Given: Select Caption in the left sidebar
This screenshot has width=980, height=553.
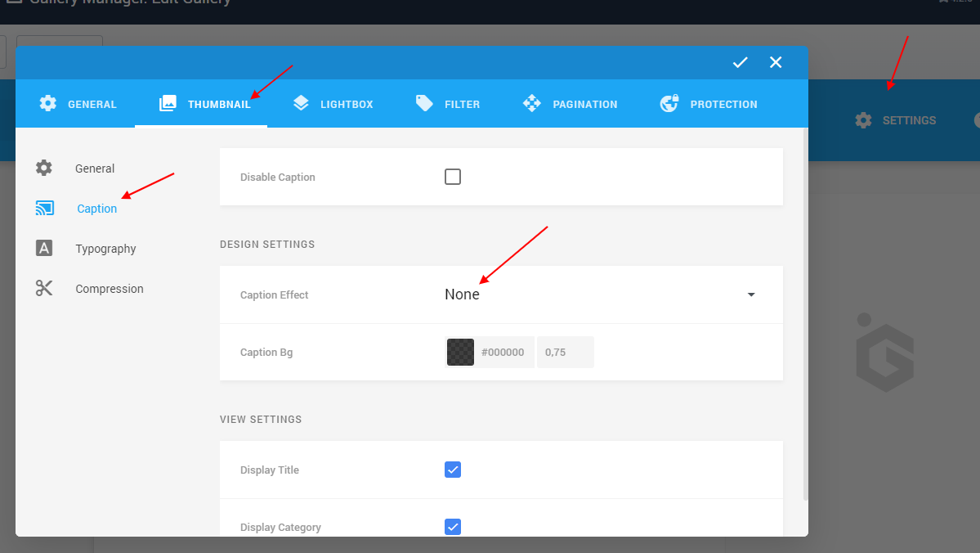Looking at the screenshot, I should point(97,209).
